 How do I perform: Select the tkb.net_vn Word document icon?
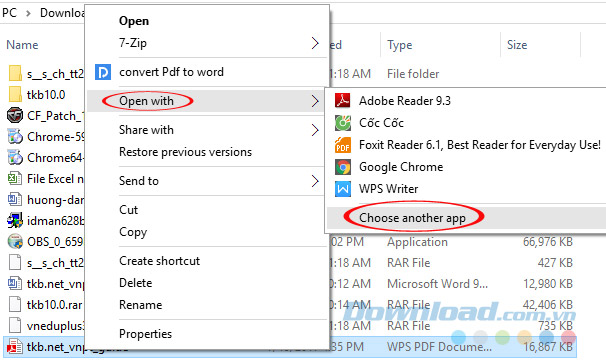pos(15,283)
